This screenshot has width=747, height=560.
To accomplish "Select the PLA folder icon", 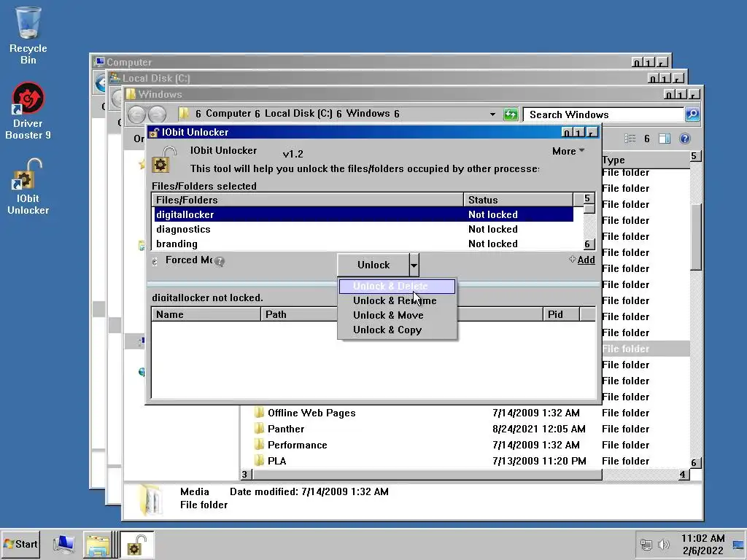I will point(259,461).
